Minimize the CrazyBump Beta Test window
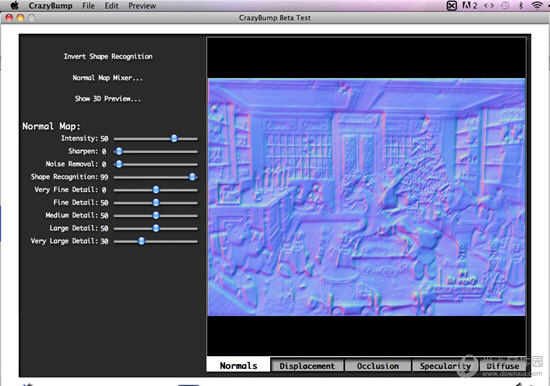The image size is (550, 386). (20, 18)
